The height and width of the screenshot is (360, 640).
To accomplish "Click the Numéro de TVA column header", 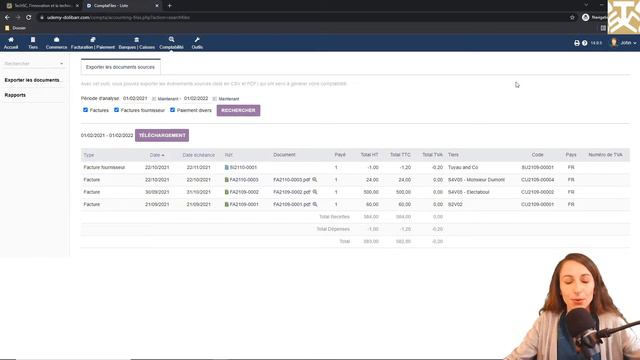I will pyautogui.click(x=605, y=155).
